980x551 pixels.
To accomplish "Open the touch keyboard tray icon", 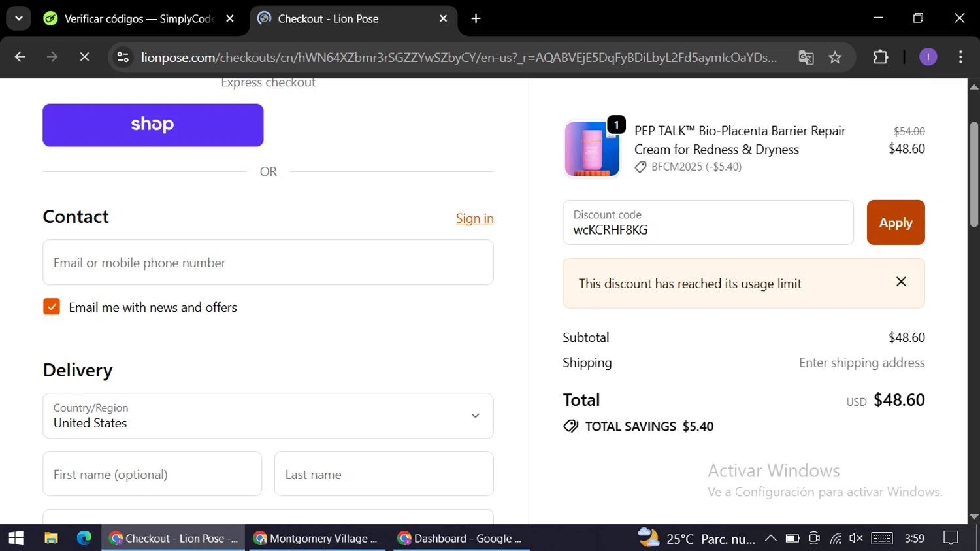I will click(x=882, y=538).
